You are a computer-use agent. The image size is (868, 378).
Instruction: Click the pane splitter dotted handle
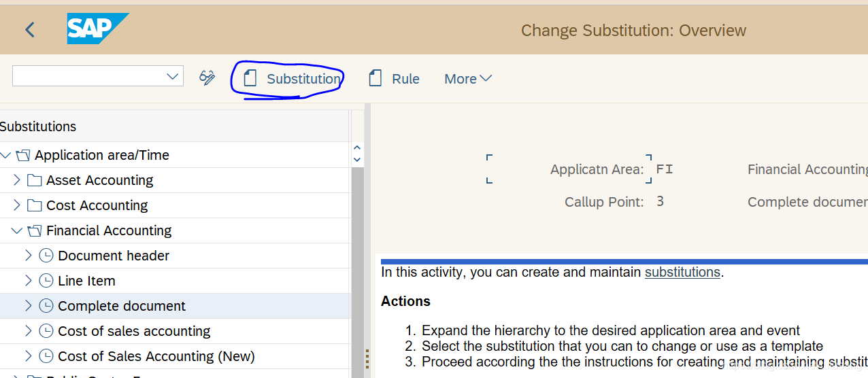367,358
